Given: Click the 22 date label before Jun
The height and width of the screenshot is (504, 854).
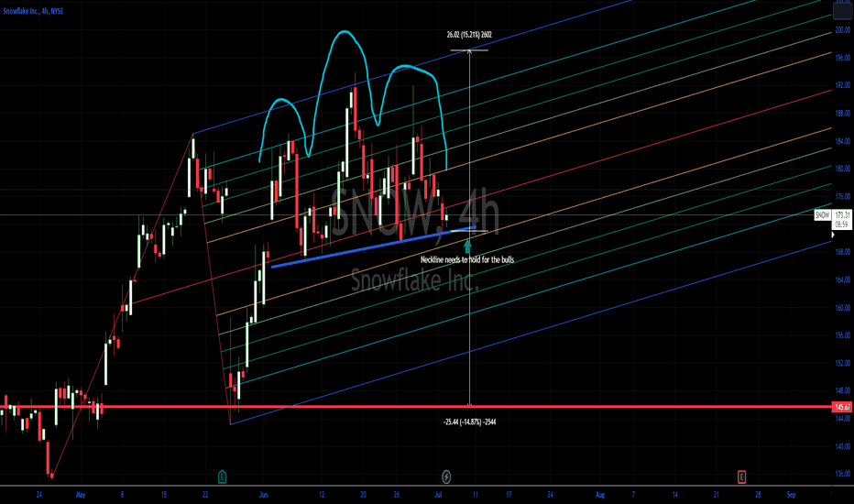Looking at the screenshot, I should tap(205, 495).
